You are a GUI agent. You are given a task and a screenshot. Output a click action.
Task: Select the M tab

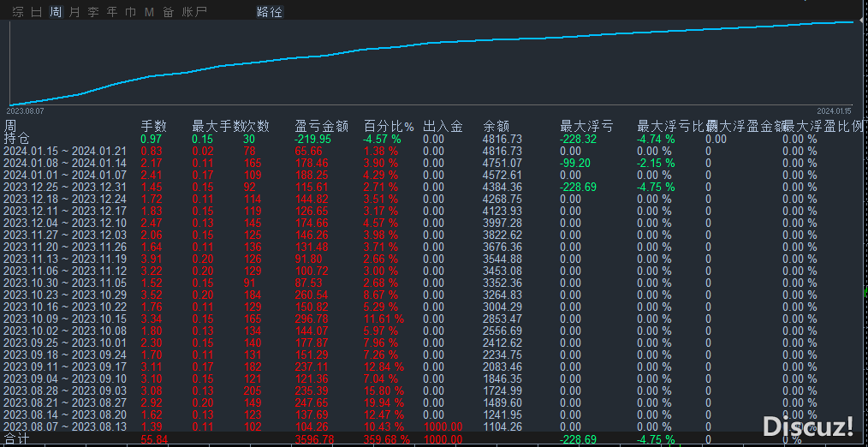150,12
